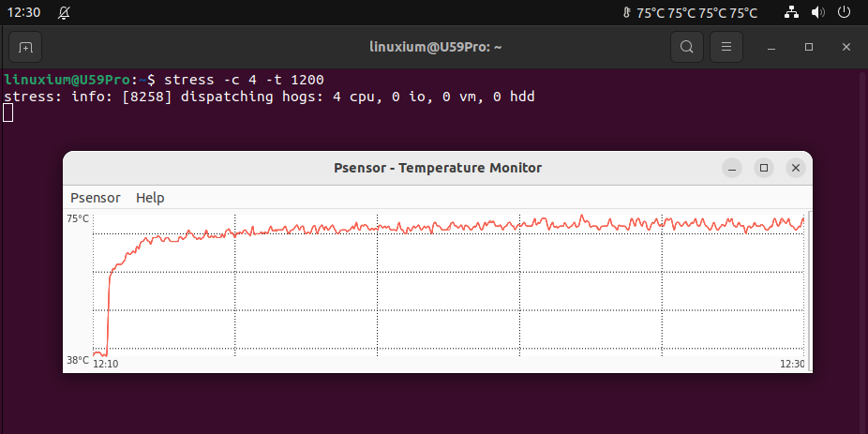Click the 75°C axis label in the graph
Screen dimensions: 868x434
pos(78,218)
